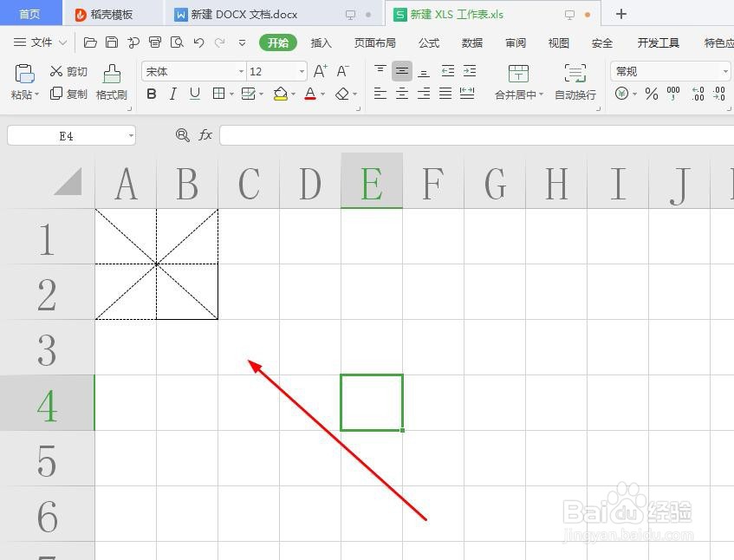The width and height of the screenshot is (734, 560).
Task: Click the clear formatting eraser icon
Action: point(342,94)
